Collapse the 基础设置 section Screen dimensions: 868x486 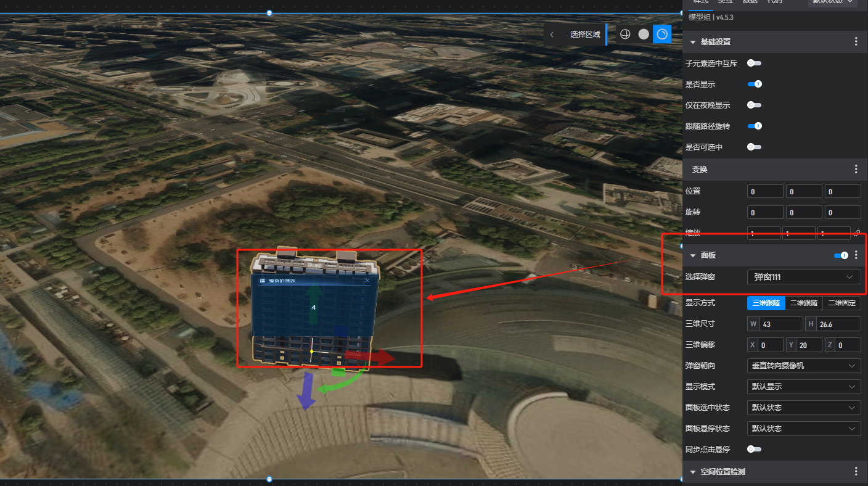(x=693, y=42)
